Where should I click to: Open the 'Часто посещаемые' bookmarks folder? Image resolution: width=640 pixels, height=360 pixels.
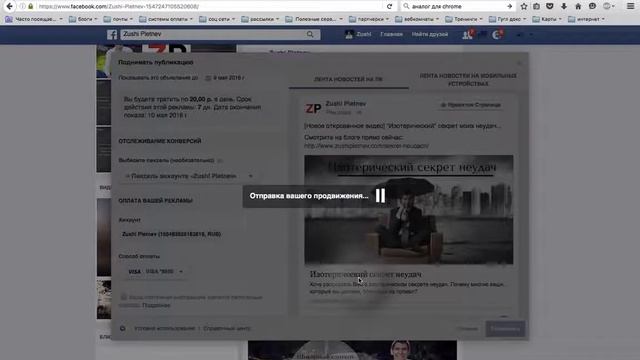[x=34, y=19]
